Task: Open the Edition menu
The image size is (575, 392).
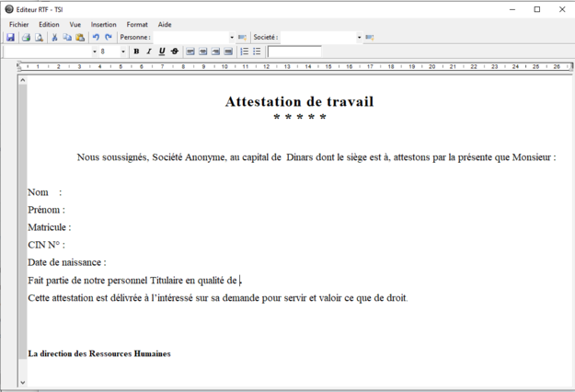Action: 49,25
